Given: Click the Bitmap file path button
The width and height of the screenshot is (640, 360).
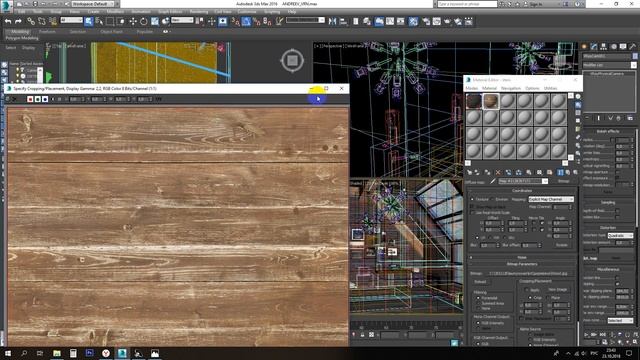Looking at the screenshot, I should (528, 273).
